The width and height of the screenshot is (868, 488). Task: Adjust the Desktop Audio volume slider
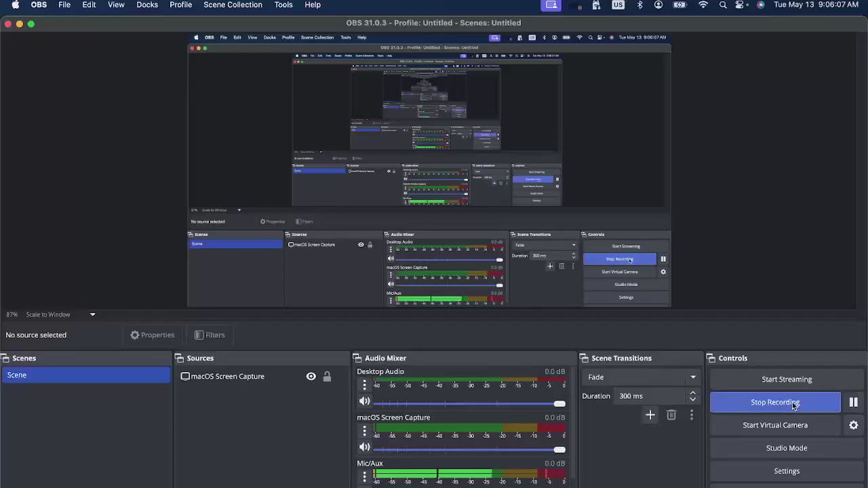[469, 403]
